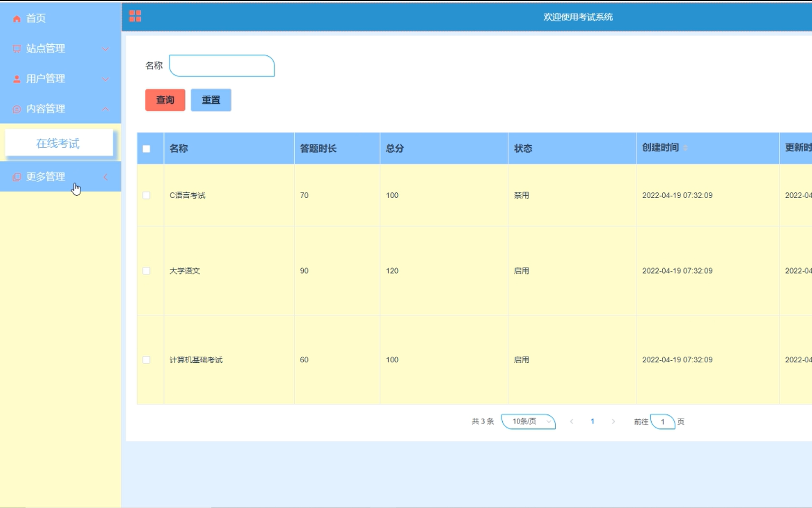Click the 启用 status in 大学语文 row
Image resolution: width=812 pixels, height=508 pixels.
coord(522,271)
